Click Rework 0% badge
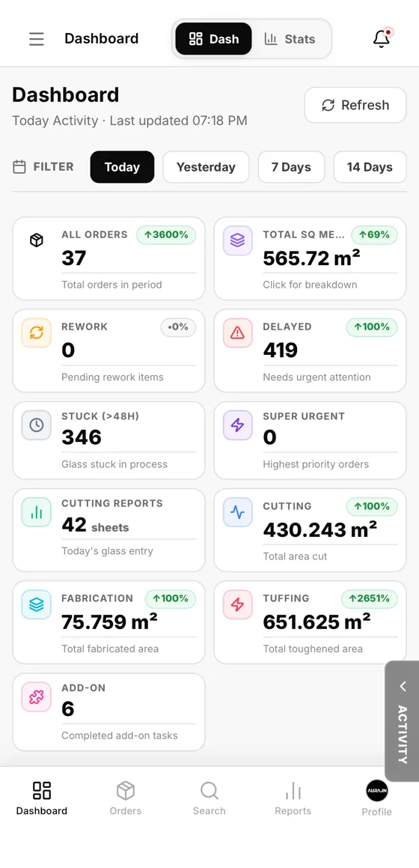The width and height of the screenshot is (419, 868). click(178, 327)
